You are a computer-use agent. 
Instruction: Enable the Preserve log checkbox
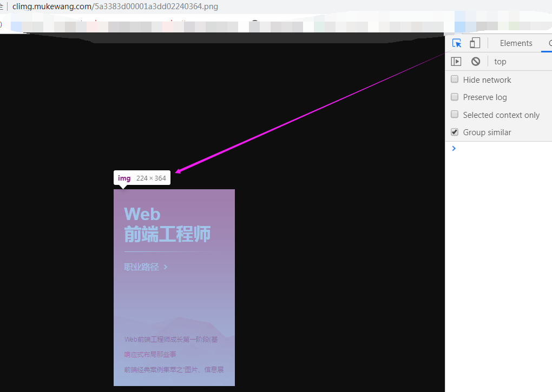tap(455, 97)
